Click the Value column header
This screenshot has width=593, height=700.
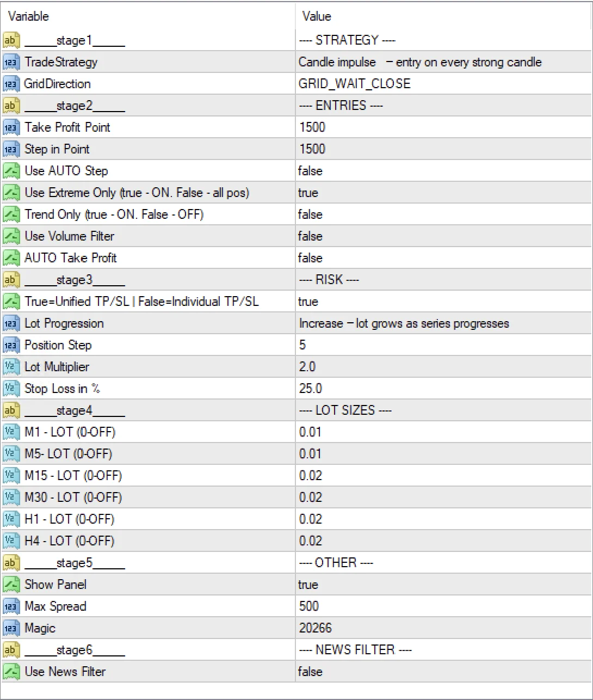(443, 16)
